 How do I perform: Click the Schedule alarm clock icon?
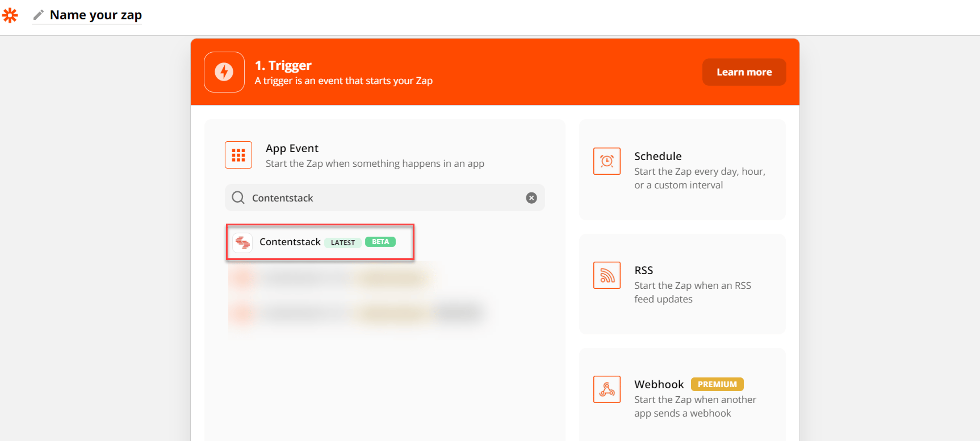[x=606, y=161]
